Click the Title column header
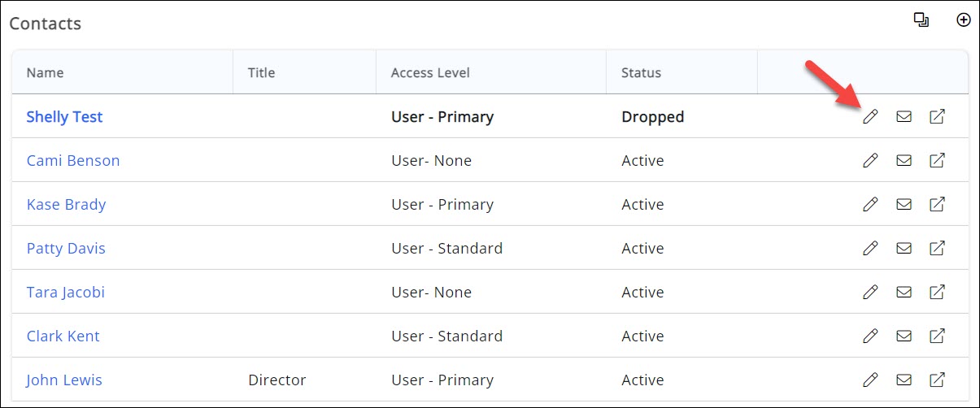This screenshot has height=408, width=980. pos(261,73)
